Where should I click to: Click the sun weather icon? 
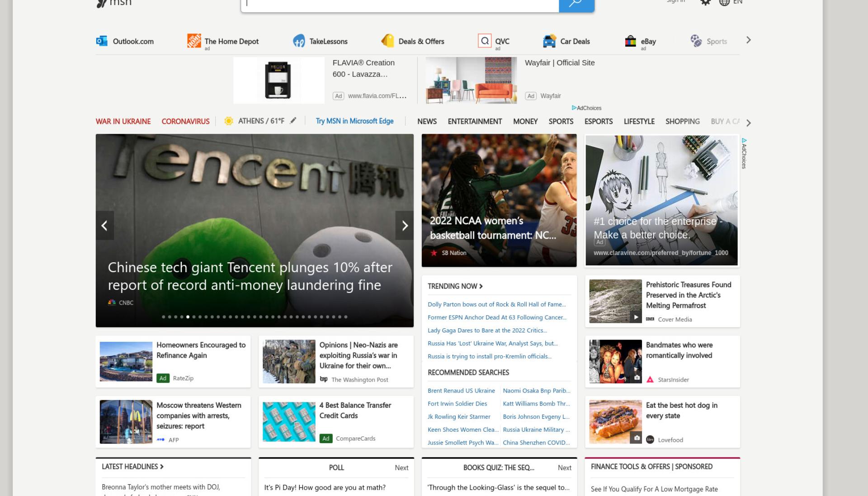coord(229,121)
